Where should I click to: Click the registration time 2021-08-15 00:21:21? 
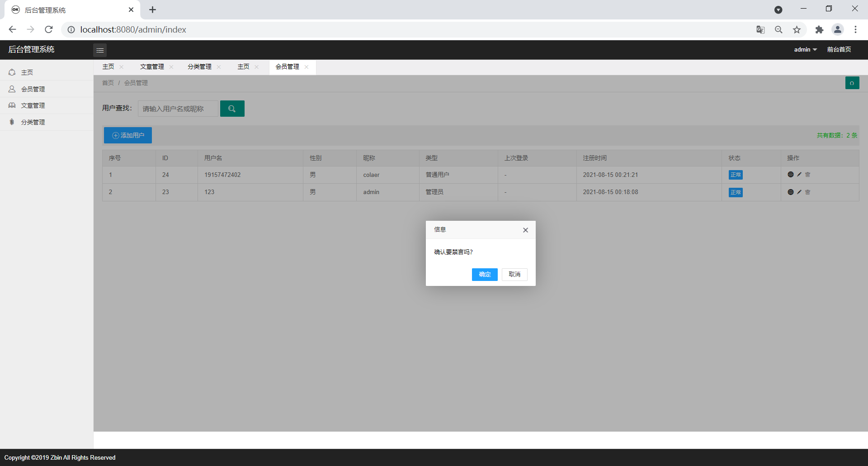pos(610,175)
